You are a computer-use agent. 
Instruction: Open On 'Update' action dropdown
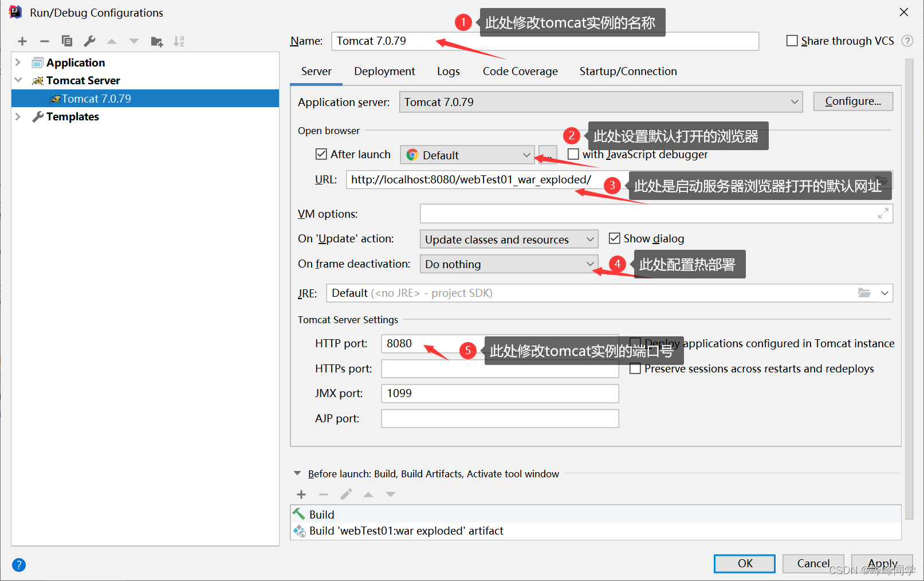click(x=509, y=239)
